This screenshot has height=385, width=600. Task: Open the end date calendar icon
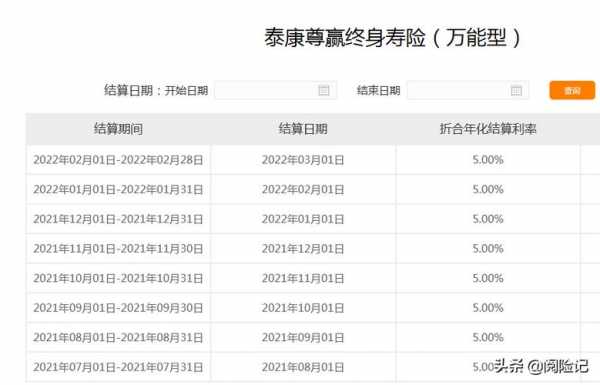click(516, 90)
